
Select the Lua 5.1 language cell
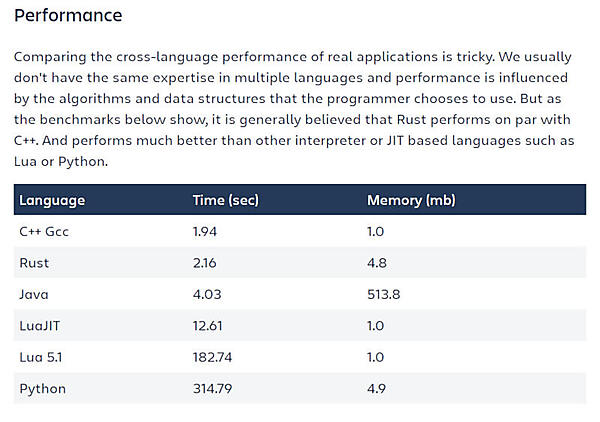(x=41, y=357)
